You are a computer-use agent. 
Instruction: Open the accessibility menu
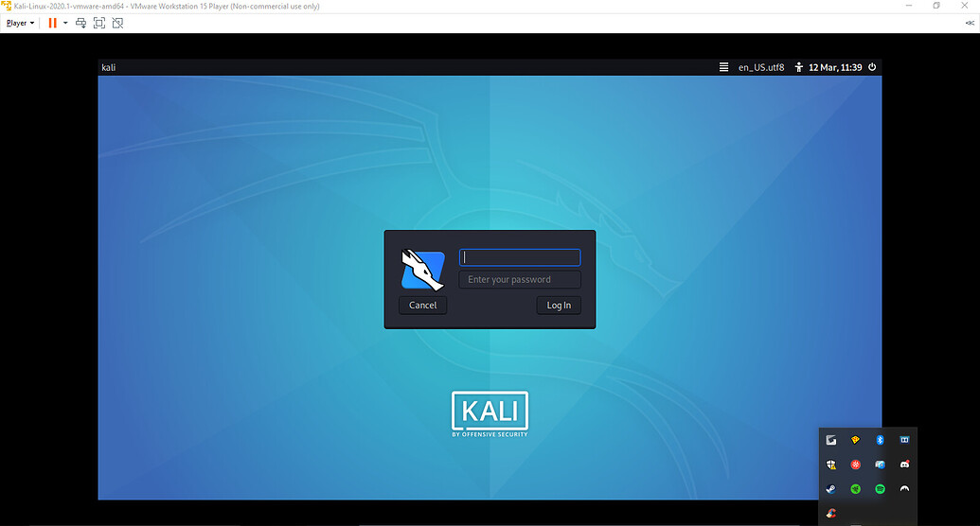[x=799, y=67]
